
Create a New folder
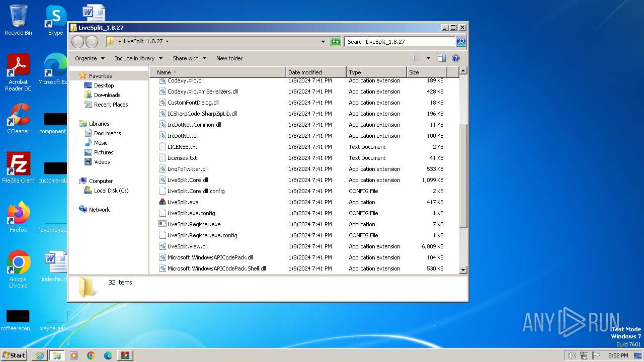coord(229,58)
